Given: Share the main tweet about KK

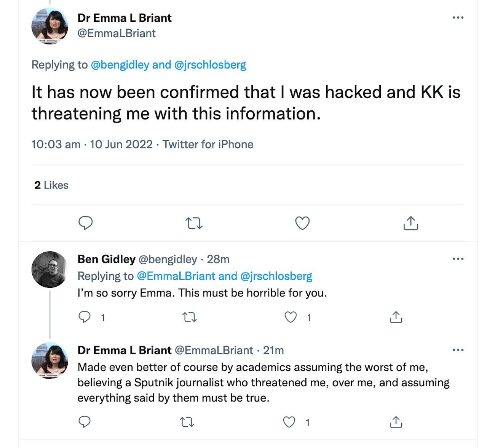Looking at the screenshot, I should point(410,223).
